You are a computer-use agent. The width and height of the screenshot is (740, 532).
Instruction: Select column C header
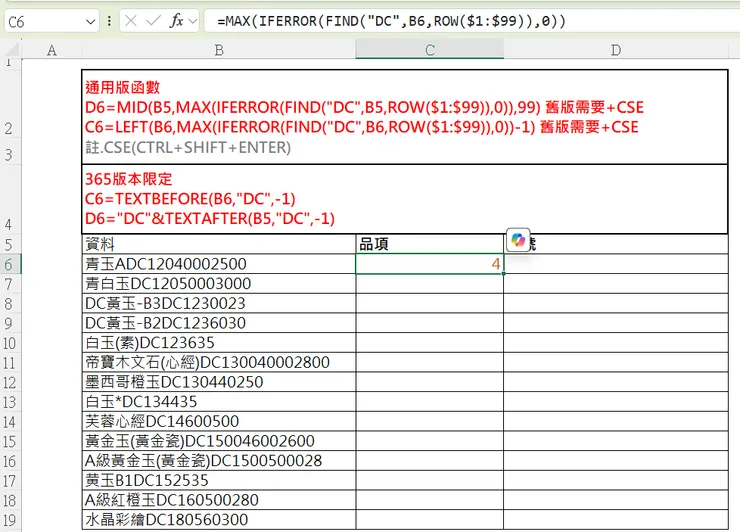[429, 50]
